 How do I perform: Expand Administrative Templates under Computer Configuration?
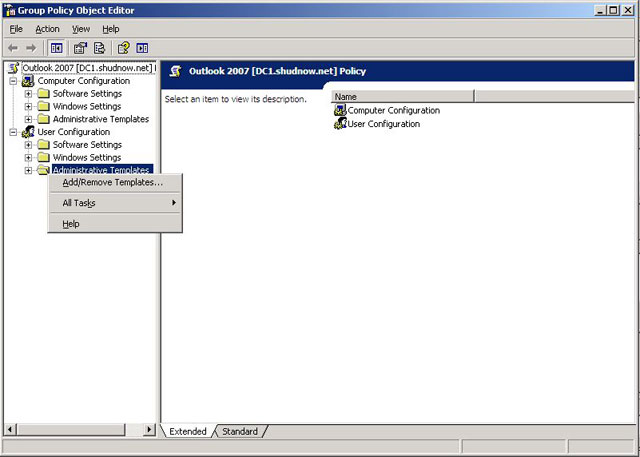click(28, 119)
